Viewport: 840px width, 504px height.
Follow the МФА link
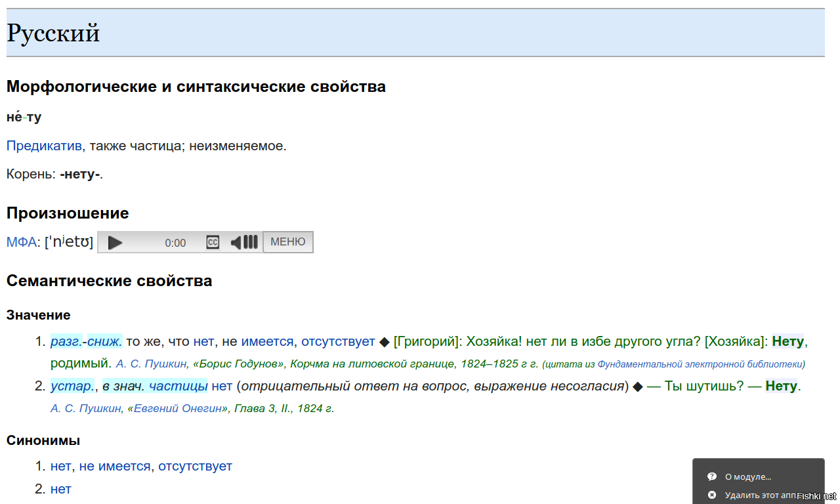[21, 242]
